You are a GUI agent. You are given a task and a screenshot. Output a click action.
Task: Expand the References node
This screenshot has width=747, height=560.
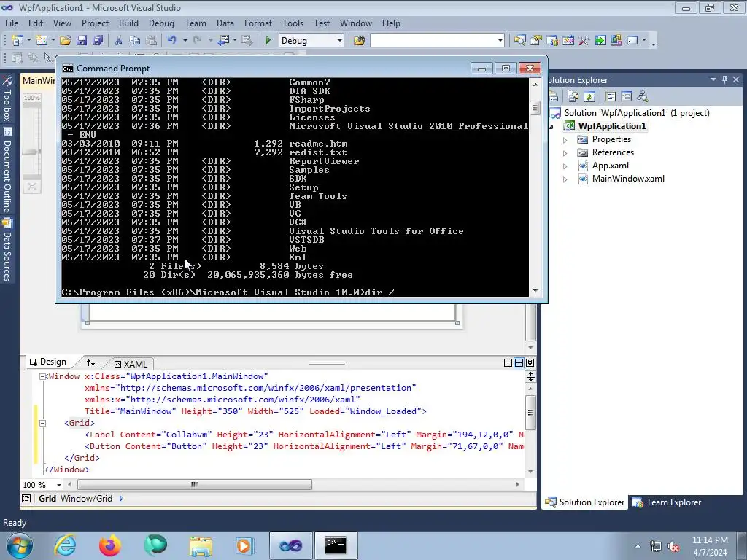[565, 153]
